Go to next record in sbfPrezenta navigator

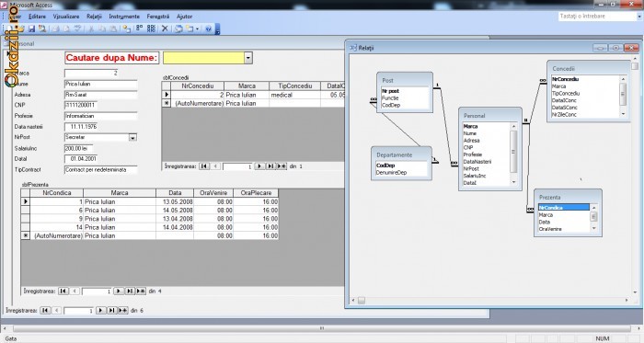(119, 291)
